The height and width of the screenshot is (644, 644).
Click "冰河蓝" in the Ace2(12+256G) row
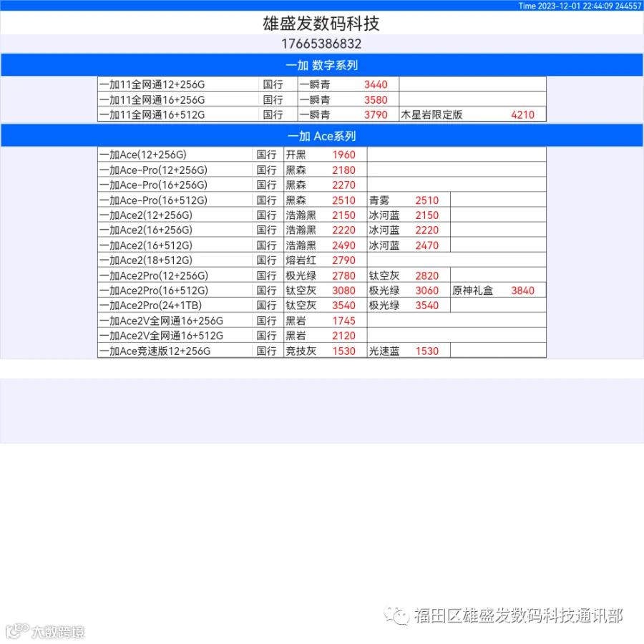[x=384, y=215]
